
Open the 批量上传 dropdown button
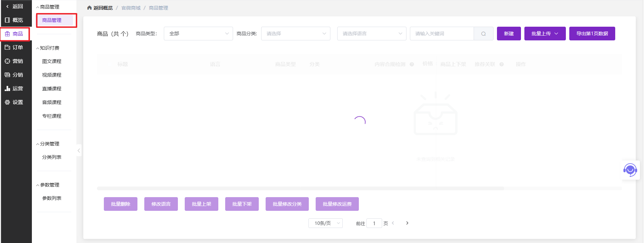pos(545,34)
